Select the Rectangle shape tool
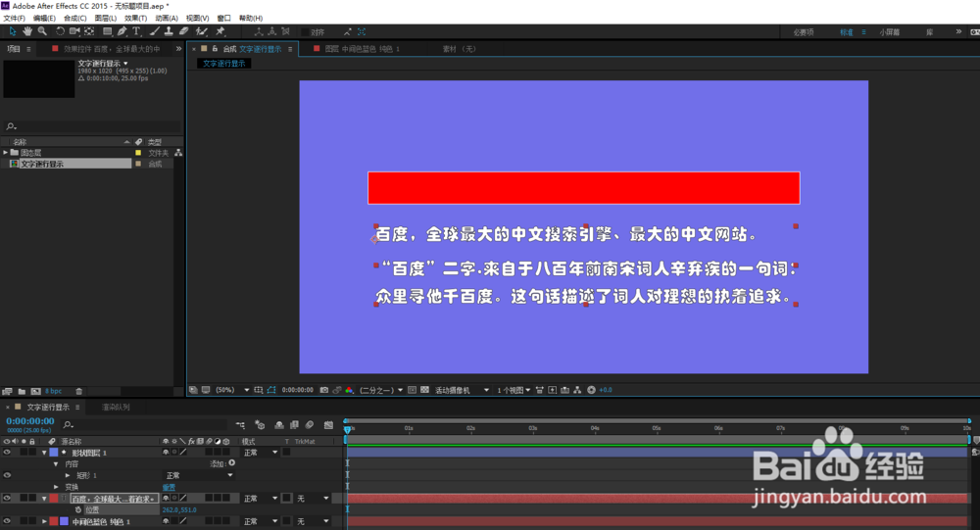This screenshot has width=980, height=530. point(108,30)
